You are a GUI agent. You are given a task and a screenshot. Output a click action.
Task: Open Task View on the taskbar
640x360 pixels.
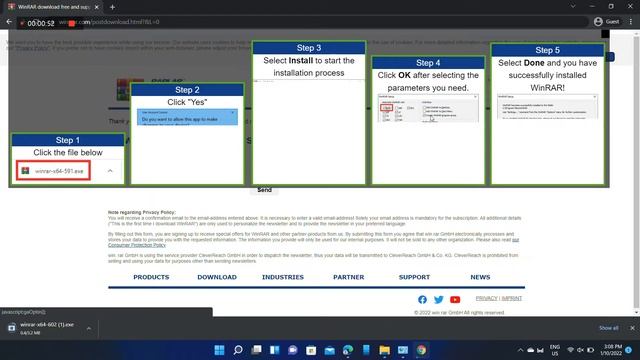256,350
